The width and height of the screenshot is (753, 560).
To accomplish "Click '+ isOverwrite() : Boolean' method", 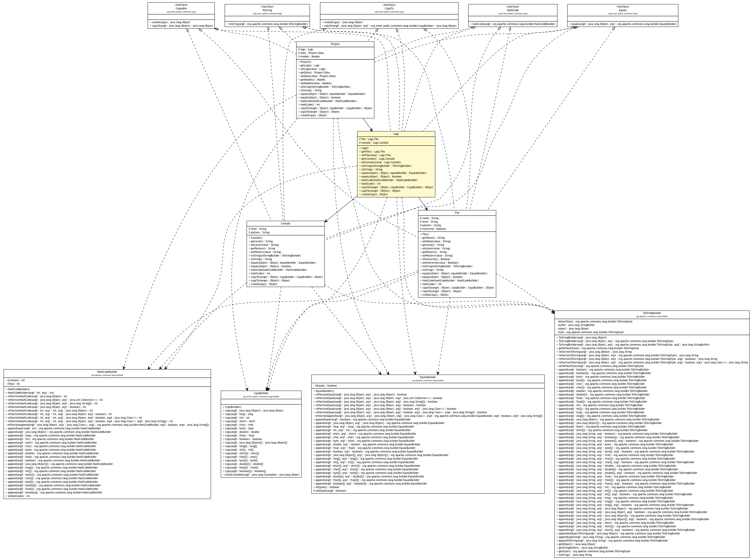I will tap(435, 259).
